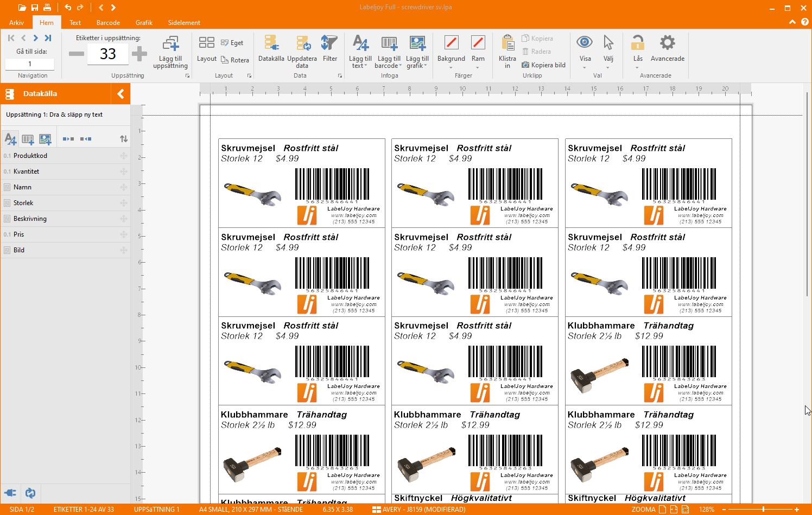
Task: Increase label count with the plus button
Action: coord(139,54)
